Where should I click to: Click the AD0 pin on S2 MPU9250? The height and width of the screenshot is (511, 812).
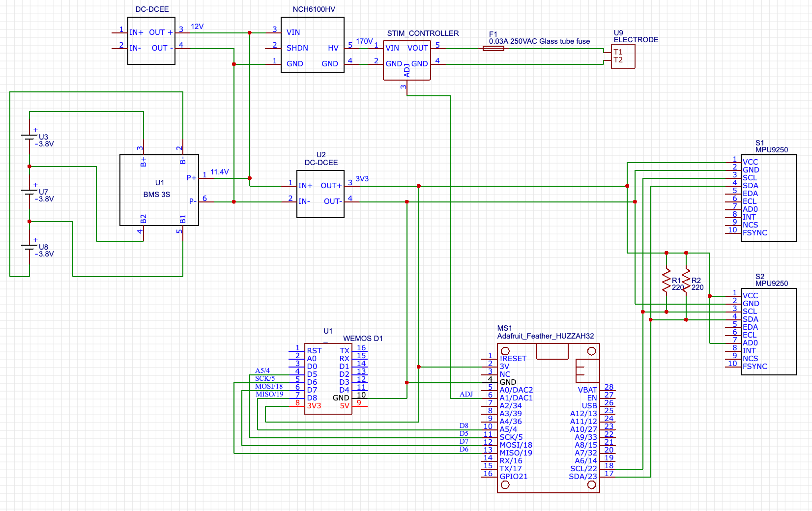coord(750,343)
